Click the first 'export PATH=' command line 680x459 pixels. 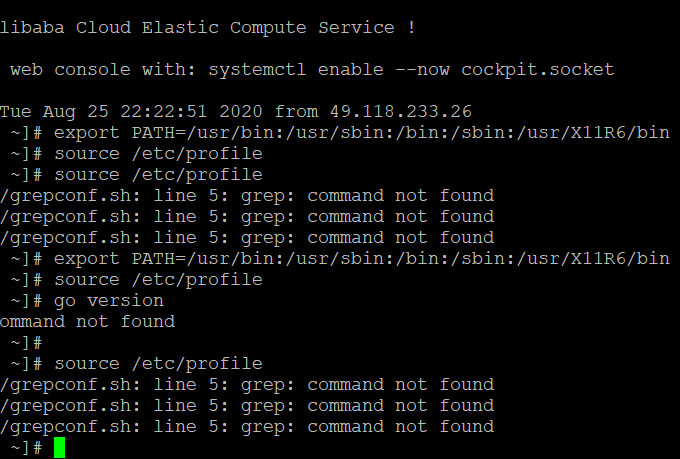tap(340, 133)
